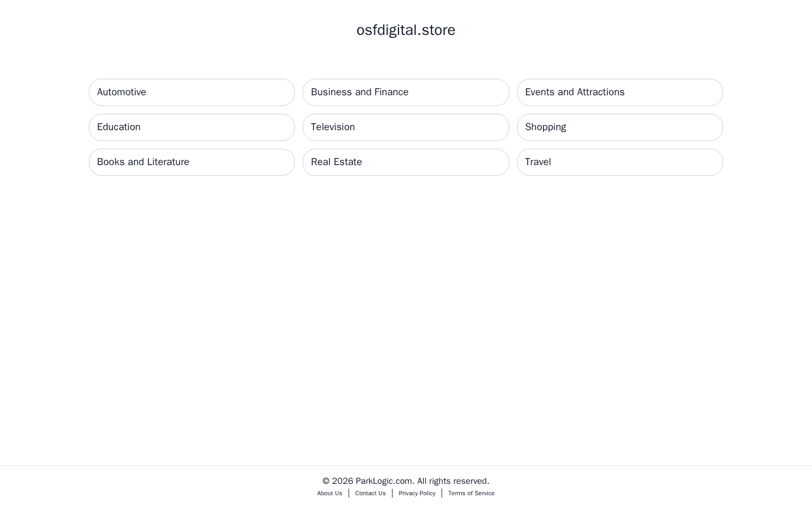Click the ParkLogic.com copyright notice
The width and height of the screenshot is (812, 508).
click(x=406, y=481)
